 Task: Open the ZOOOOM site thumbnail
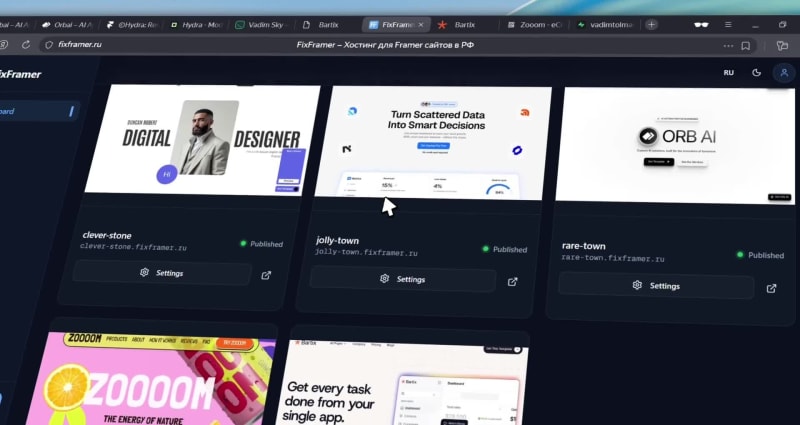pos(151,379)
